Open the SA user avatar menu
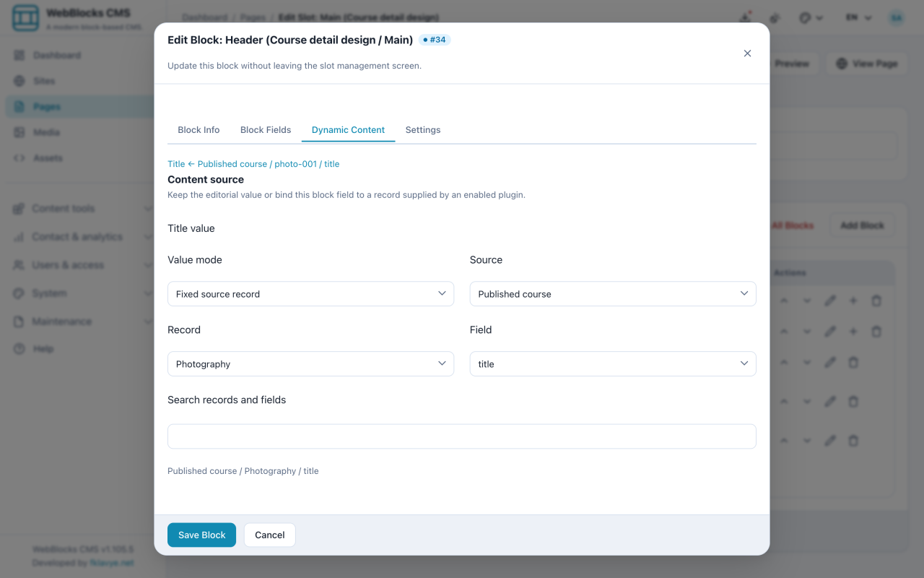 click(x=897, y=17)
